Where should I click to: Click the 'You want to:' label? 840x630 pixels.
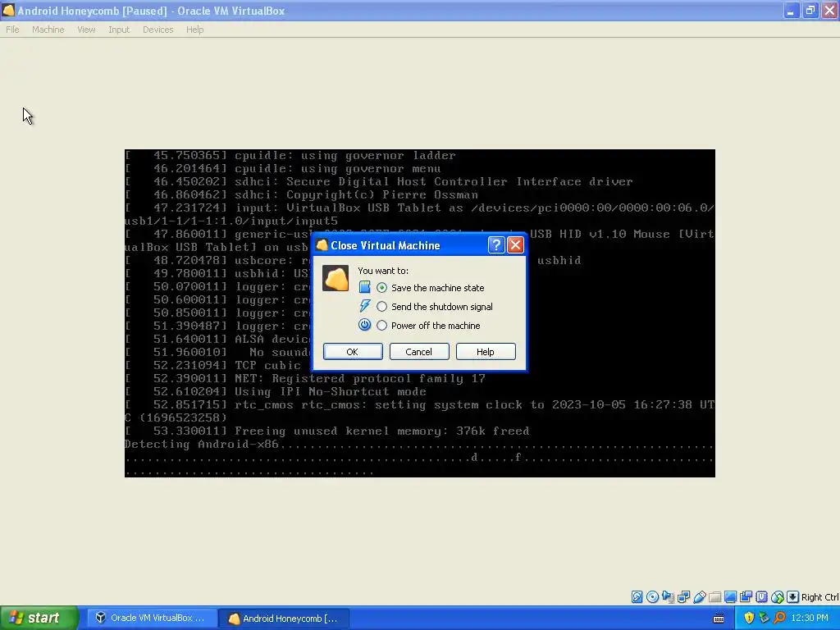coord(383,271)
